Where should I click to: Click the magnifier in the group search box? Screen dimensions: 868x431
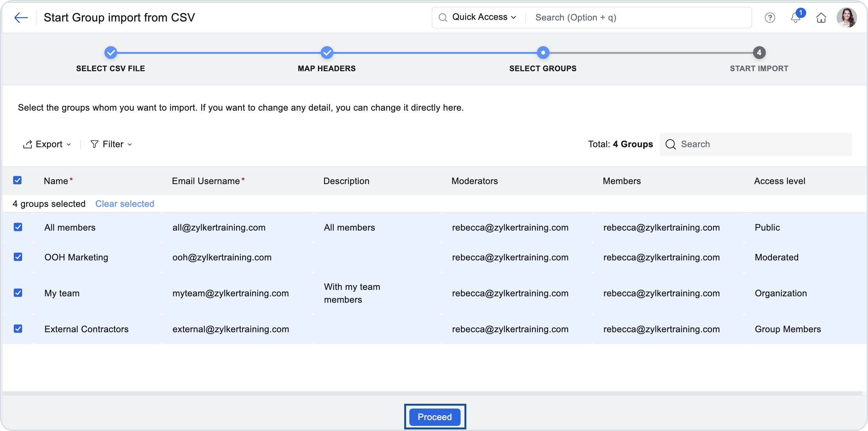[x=671, y=144]
